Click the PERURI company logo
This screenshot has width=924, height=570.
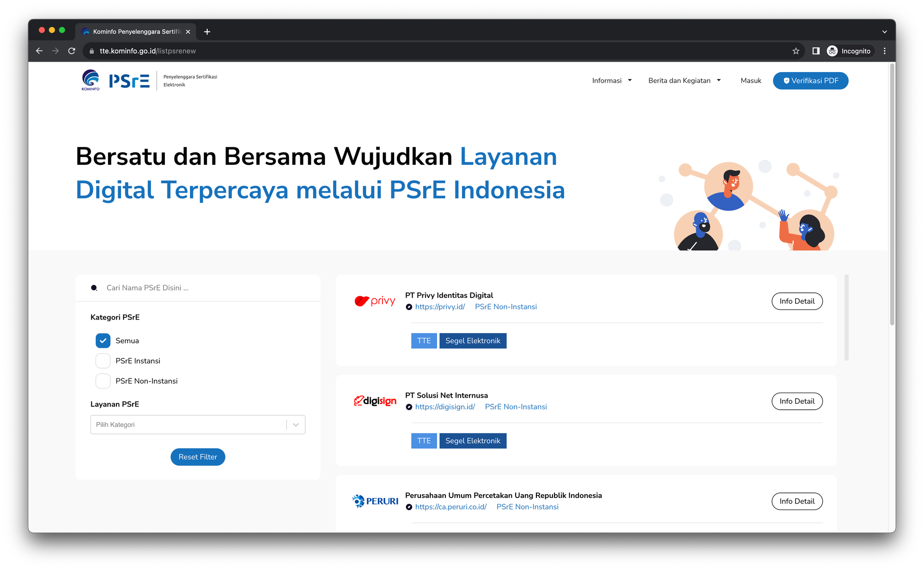pyautogui.click(x=375, y=501)
